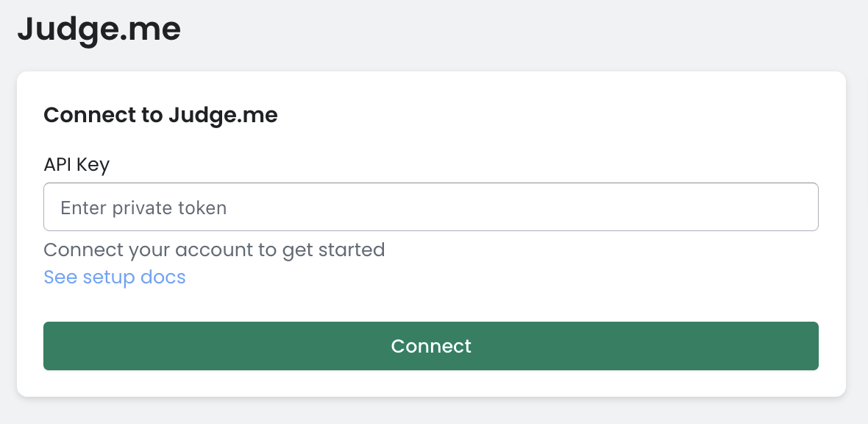Image resolution: width=868 pixels, height=424 pixels.
Task: Focus the 'Enter private token' text box
Action: click(x=430, y=207)
